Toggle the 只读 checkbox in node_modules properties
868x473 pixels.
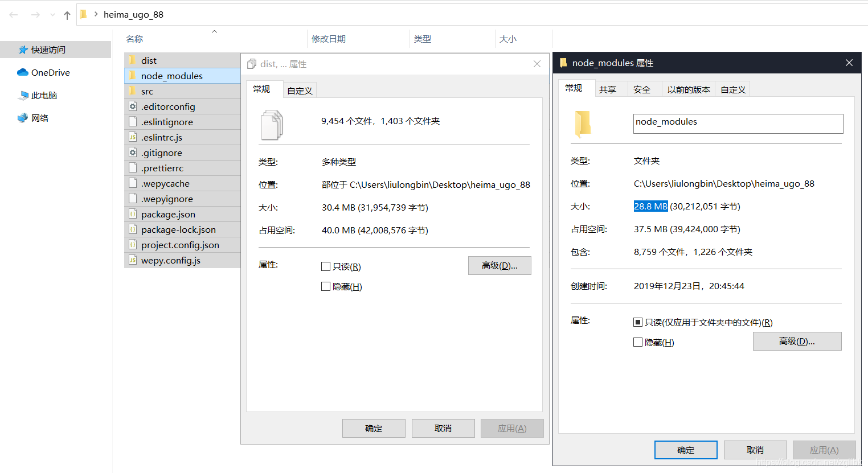[x=638, y=322]
